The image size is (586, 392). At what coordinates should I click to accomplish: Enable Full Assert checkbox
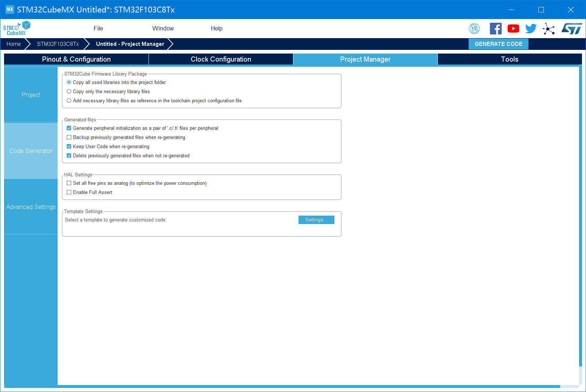(69, 193)
